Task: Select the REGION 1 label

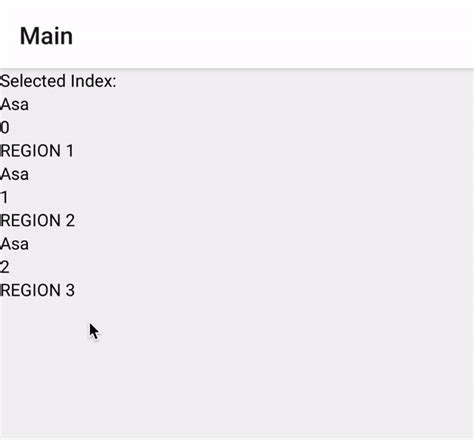Action: coord(37,151)
